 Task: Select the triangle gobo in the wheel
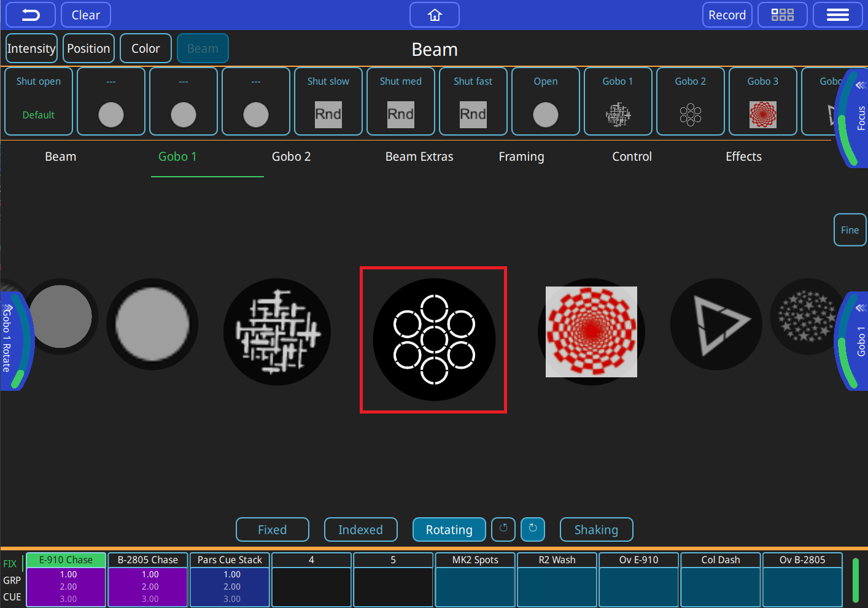pyautogui.click(x=716, y=325)
